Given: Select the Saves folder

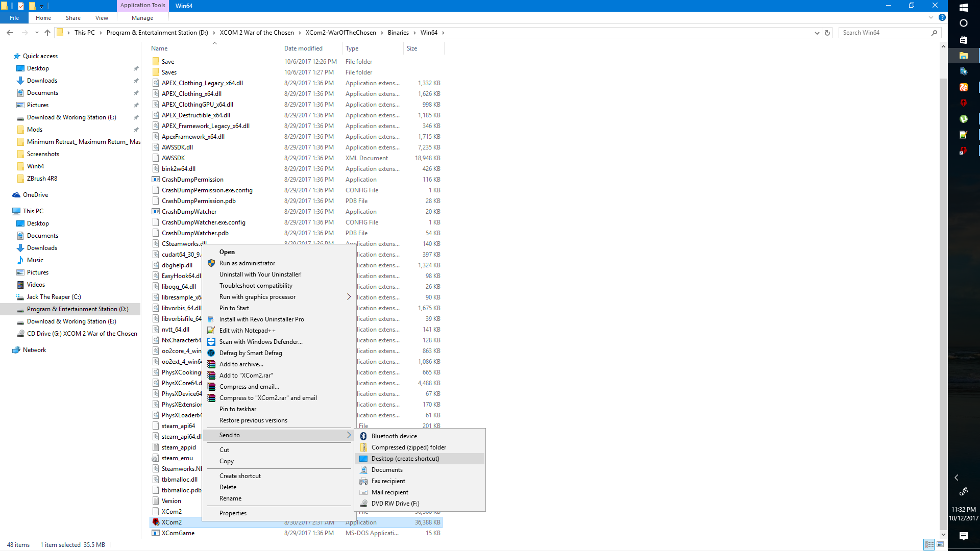Looking at the screenshot, I should (x=169, y=72).
